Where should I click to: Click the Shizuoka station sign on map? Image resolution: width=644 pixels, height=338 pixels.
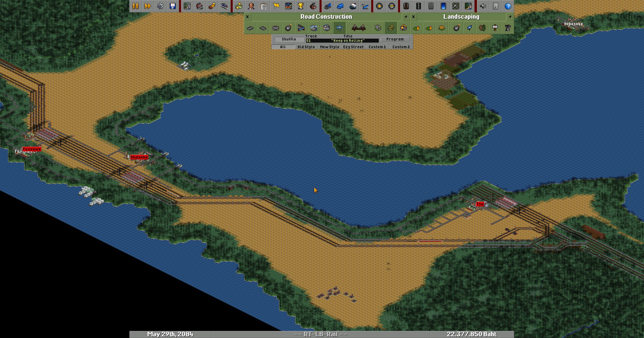pos(139,157)
